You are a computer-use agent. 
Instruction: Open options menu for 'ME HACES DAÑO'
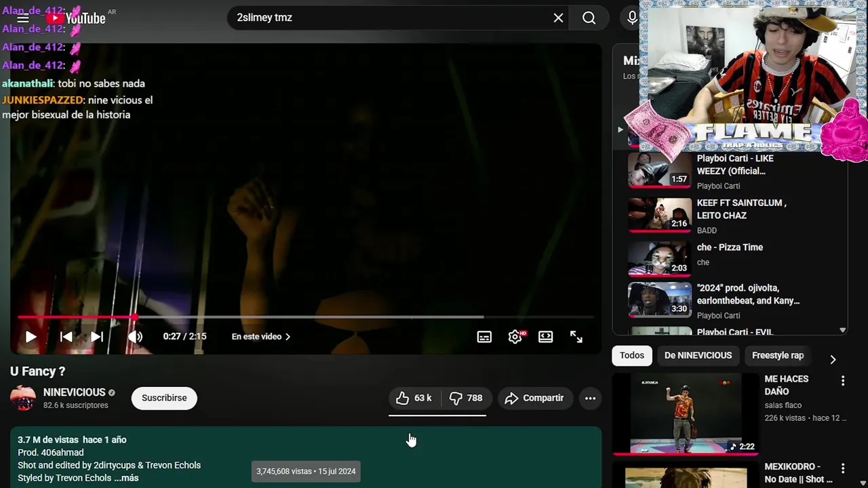(843, 381)
